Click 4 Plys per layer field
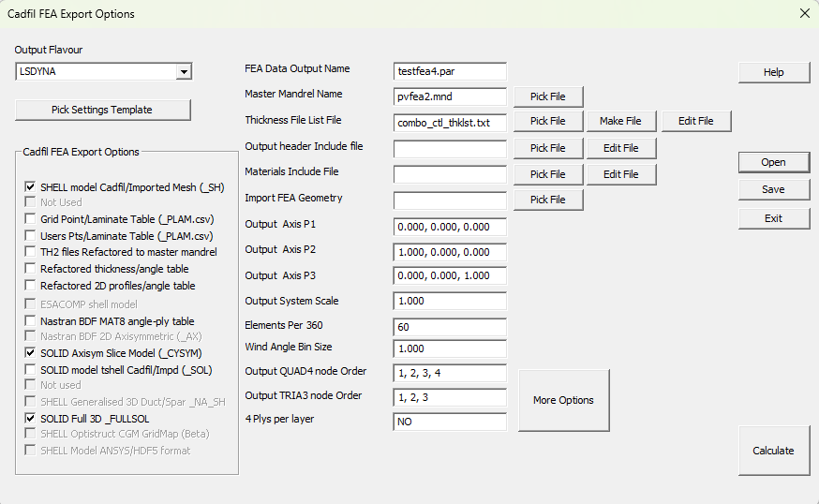Viewport: 819px width, 504px height. [x=450, y=422]
